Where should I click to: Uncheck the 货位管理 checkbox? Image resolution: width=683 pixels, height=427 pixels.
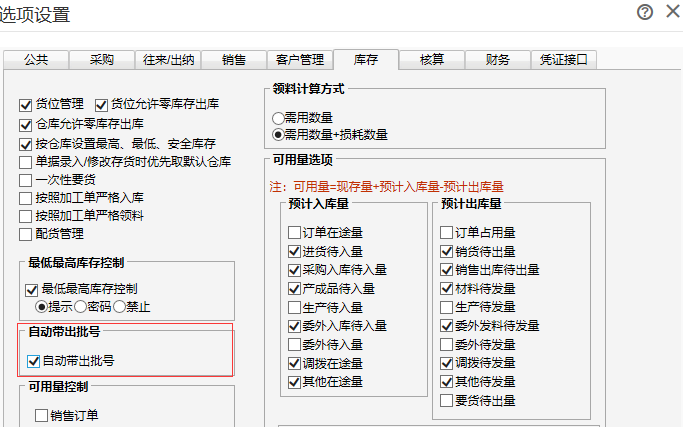pyautogui.click(x=27, y=104)
